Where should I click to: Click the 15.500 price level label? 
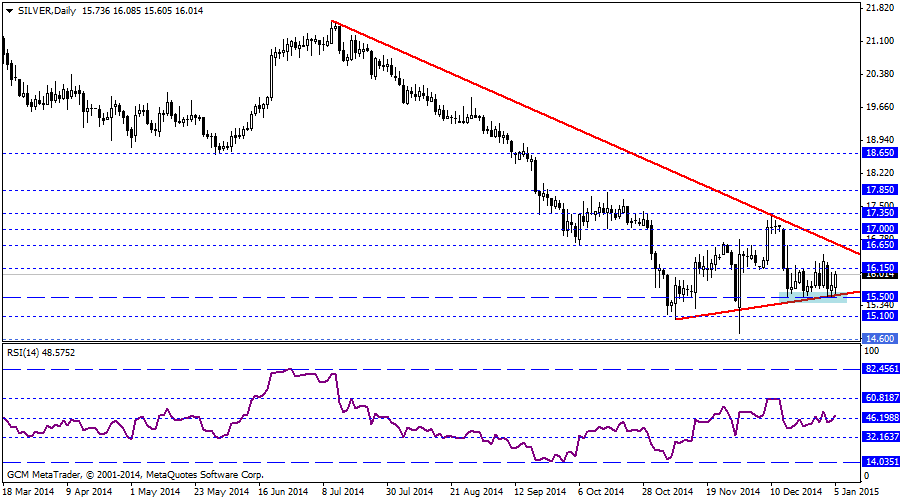(878, 297)
